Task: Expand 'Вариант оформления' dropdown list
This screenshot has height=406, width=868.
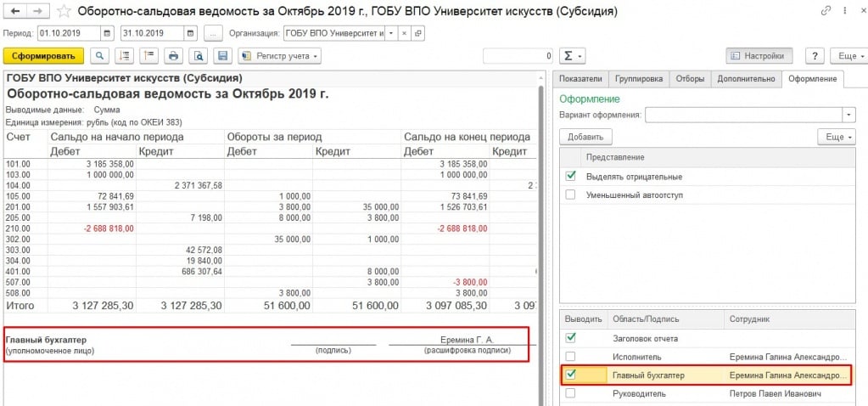Action: [x=848, y=115]
